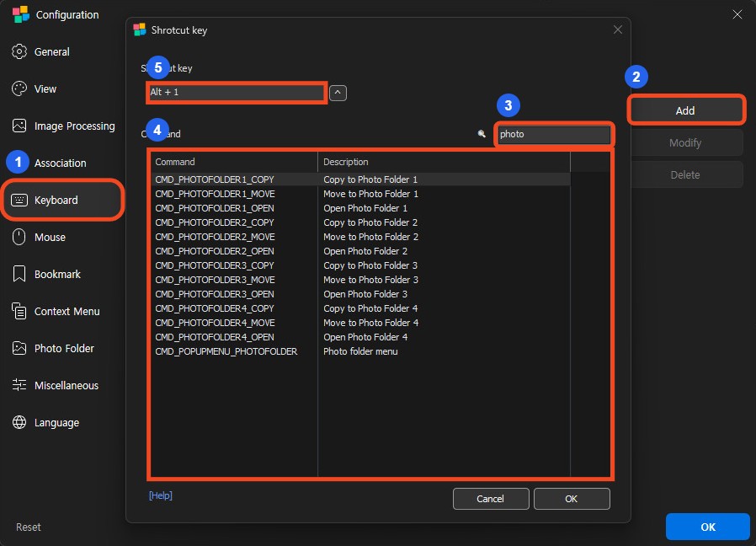Select CMD_PHOTOFOLDER3_OPEN row

pos(360,294)
